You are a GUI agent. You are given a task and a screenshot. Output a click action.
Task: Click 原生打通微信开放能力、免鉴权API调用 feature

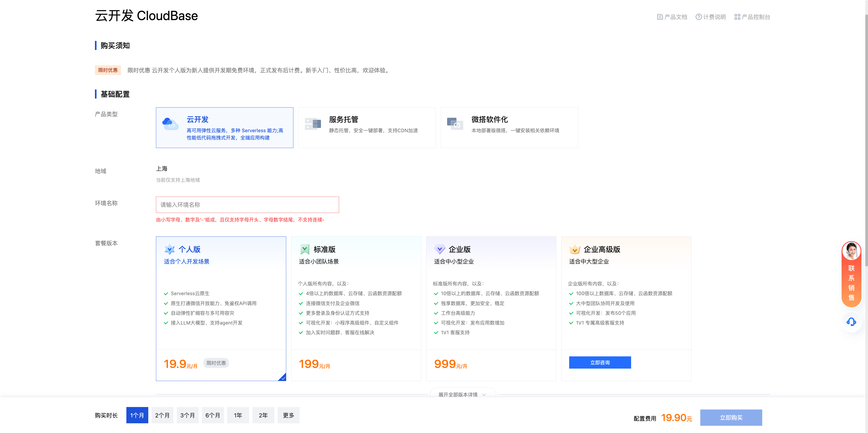coord(213,304)
